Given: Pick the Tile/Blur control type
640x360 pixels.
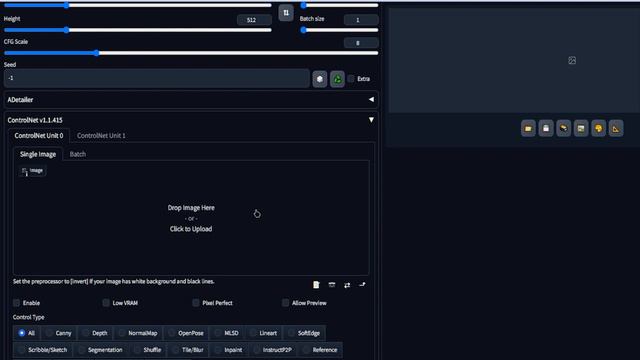Looking at the screenshot, I should [188, 350].
